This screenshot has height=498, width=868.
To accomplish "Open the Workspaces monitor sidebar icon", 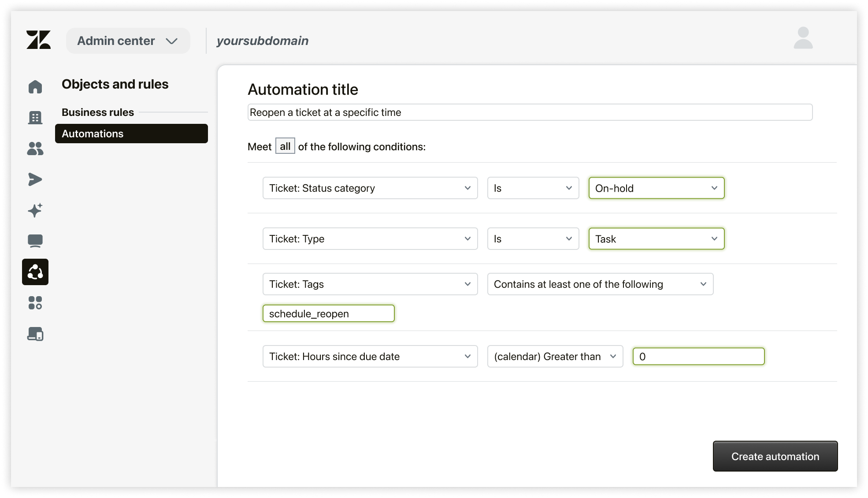I will [x=35, y=241].
